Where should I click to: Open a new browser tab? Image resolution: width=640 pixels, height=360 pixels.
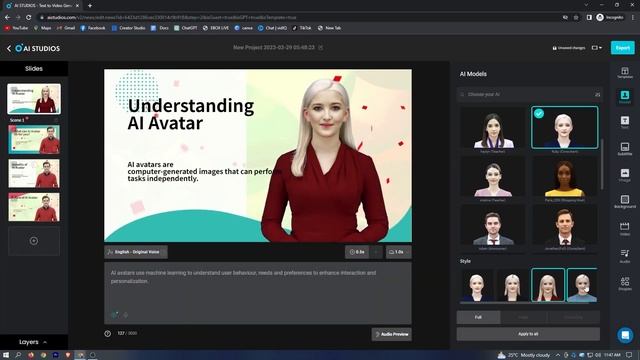coord(90,6)
